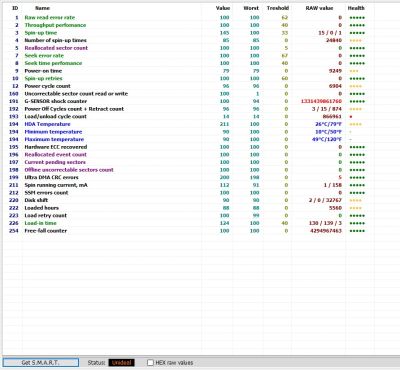Click the yellow health dots for HDA Temperature

point(355,124)
